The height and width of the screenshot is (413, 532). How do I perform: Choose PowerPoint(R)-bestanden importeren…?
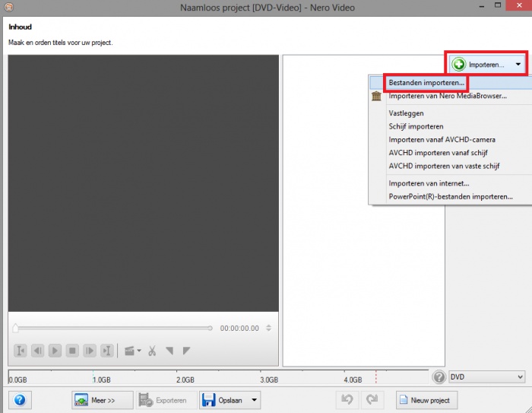[451, 197]
